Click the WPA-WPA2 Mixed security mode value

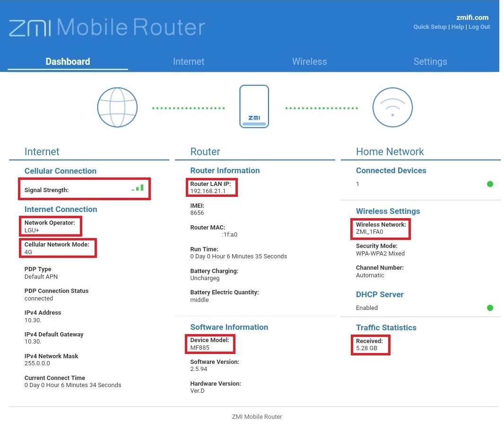tap(380, 254)
